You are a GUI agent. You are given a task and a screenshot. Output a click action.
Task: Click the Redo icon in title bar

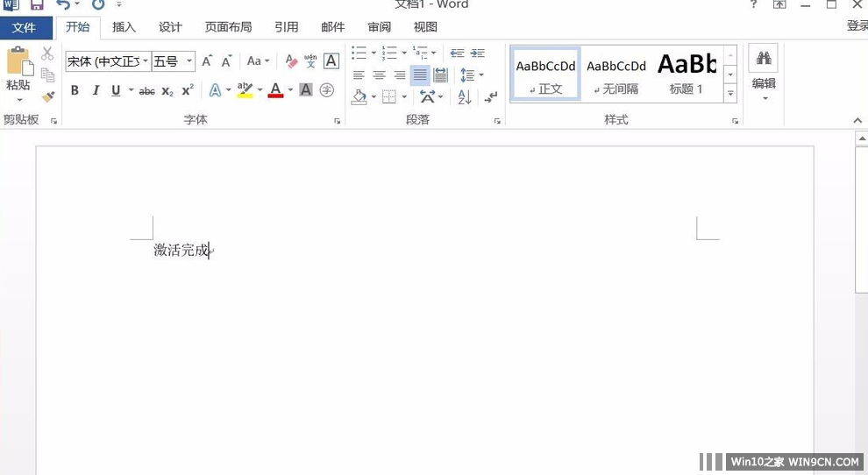(x=98, y=5)
